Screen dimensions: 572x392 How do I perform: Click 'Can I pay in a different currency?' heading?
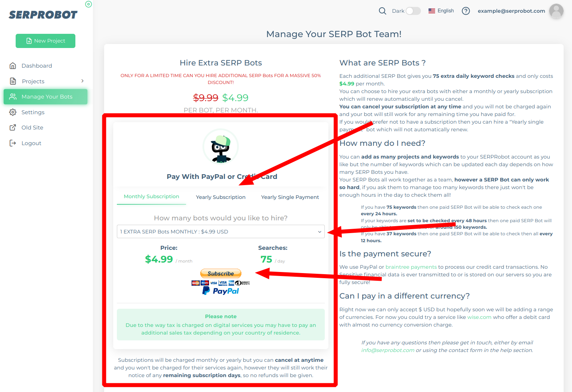pyautogui.click(x=405, y=296)
